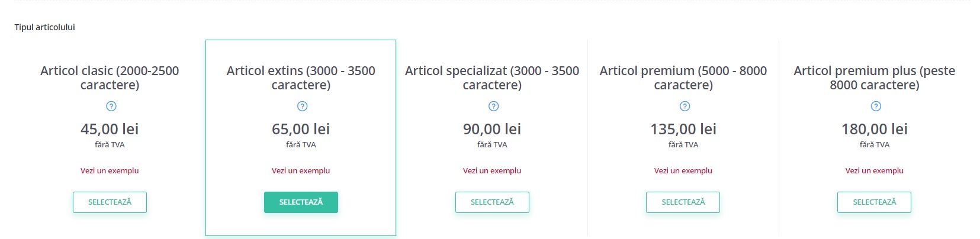Open help icon for Articol premium plus
This screenshot has height=239, width=980.
[x=876, y=106]
